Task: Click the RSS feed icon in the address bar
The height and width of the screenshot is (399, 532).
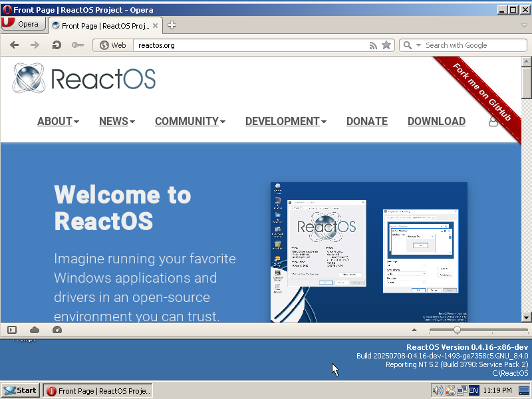Action: click(x=373, y=45)
